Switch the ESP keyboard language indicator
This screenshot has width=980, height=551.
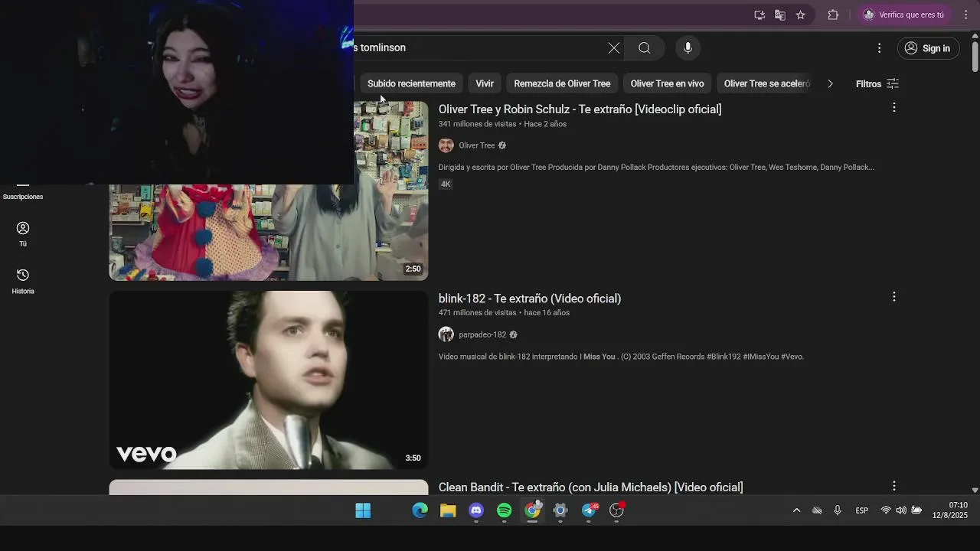[x=862, y=510]
